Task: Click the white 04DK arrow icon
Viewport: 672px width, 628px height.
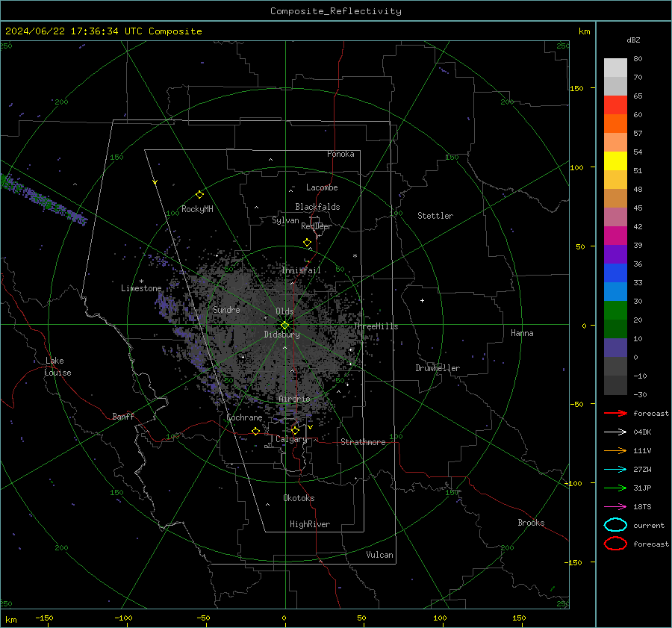Action: coord(615,432)
